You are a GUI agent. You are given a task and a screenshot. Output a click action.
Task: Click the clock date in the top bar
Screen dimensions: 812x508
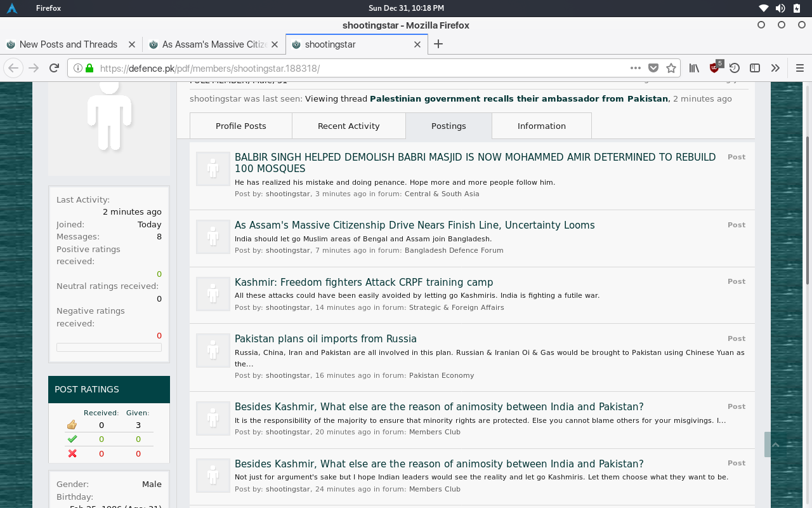(x=406, y=8)
